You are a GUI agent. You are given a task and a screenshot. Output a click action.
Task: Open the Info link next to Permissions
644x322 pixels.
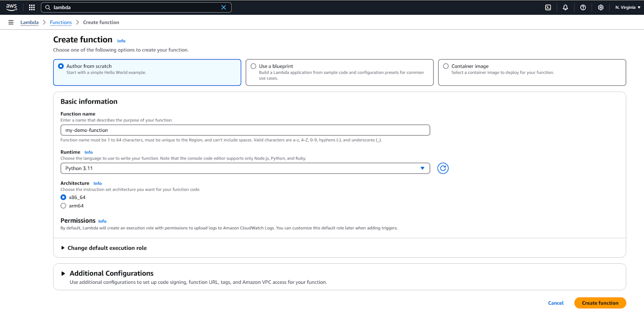point(102,221)
